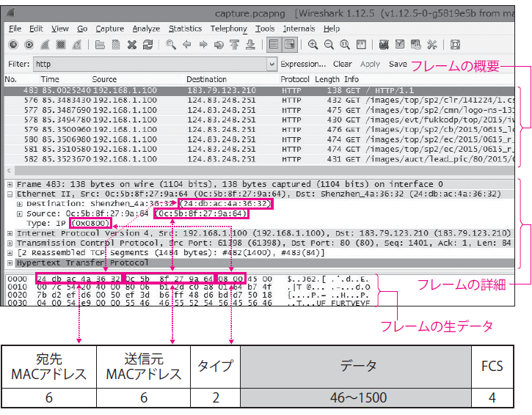Open the Internals menu
This screenshot has width=532, height=415.
[299, 29]
